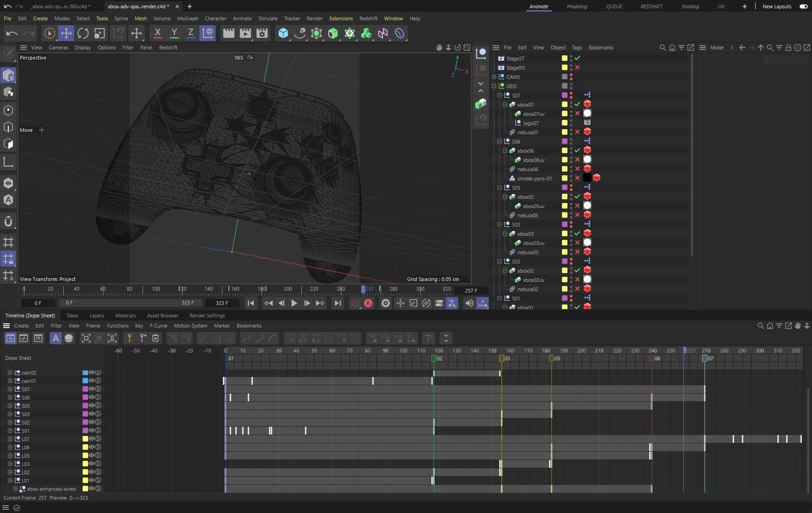This screenshot has height=513, width=812.
Task: Collapse the S07 null in Object Manager
Action: [x=500, y=95]
